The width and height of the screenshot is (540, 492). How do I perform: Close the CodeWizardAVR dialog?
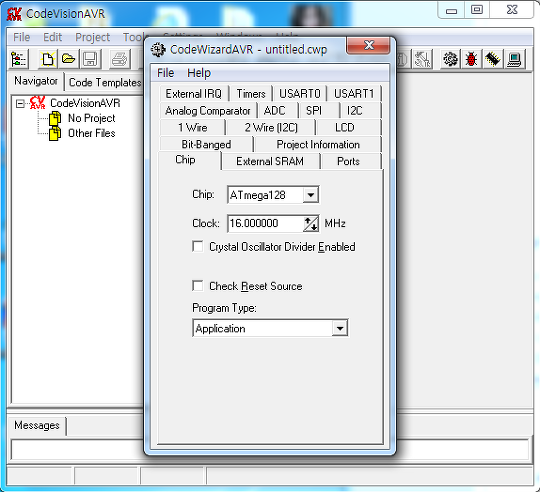[368, 45]
